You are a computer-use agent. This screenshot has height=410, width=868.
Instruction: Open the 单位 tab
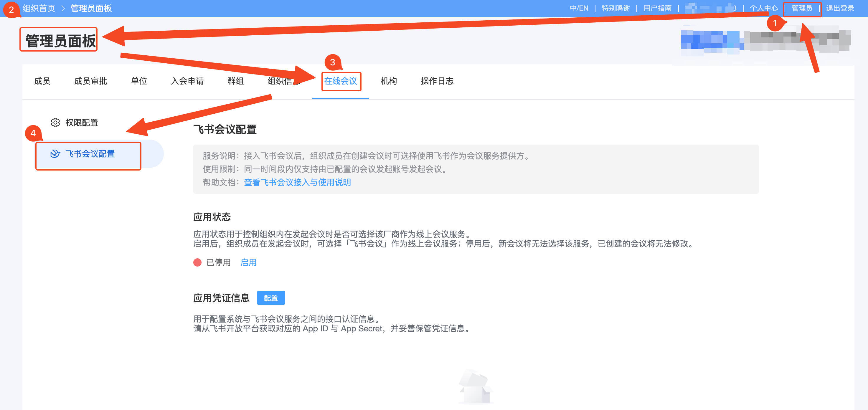pyautogui.click(x=138, y=81)
